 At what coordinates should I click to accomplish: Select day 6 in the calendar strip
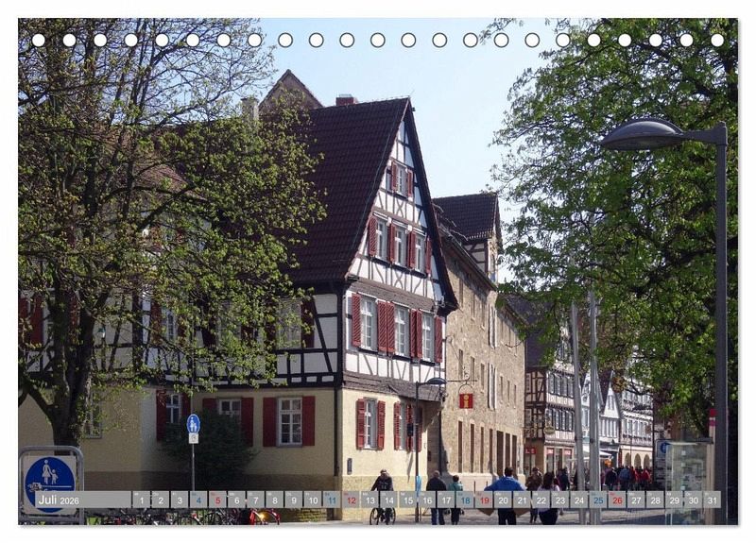pos(237,500)
